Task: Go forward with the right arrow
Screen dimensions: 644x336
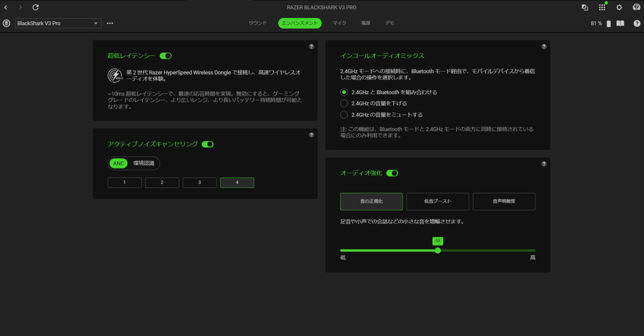Action: point(20,8)
